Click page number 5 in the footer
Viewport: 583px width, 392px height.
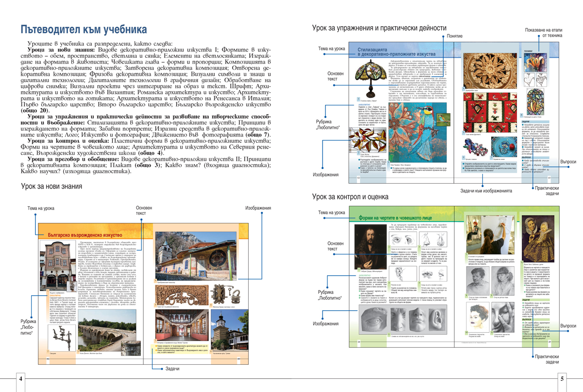coord(562,378)
